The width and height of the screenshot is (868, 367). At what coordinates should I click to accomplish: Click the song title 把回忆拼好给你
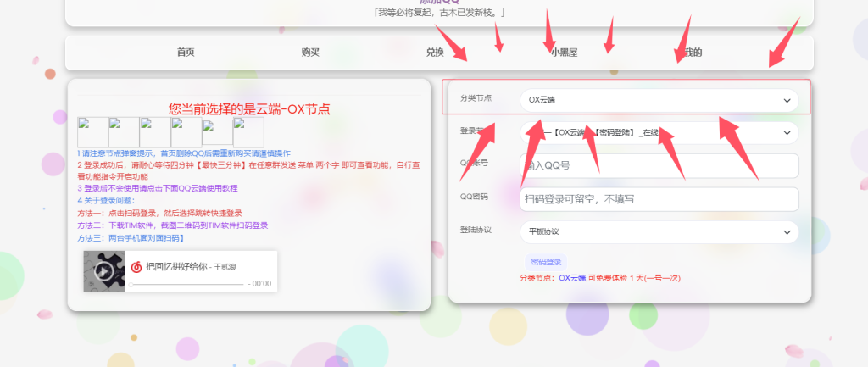(176, 267)
